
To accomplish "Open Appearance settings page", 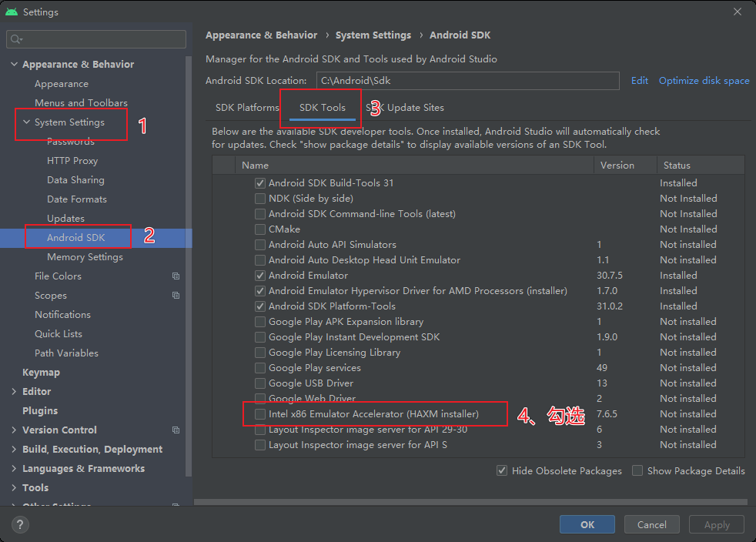I will [62, 83].
